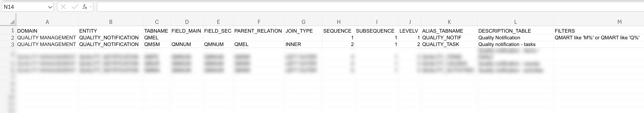
Task: Select column M header
Action: pos(619,22)
